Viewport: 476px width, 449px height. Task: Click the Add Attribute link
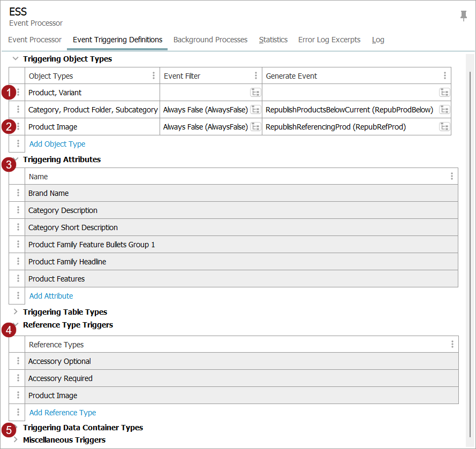[51, 296]
